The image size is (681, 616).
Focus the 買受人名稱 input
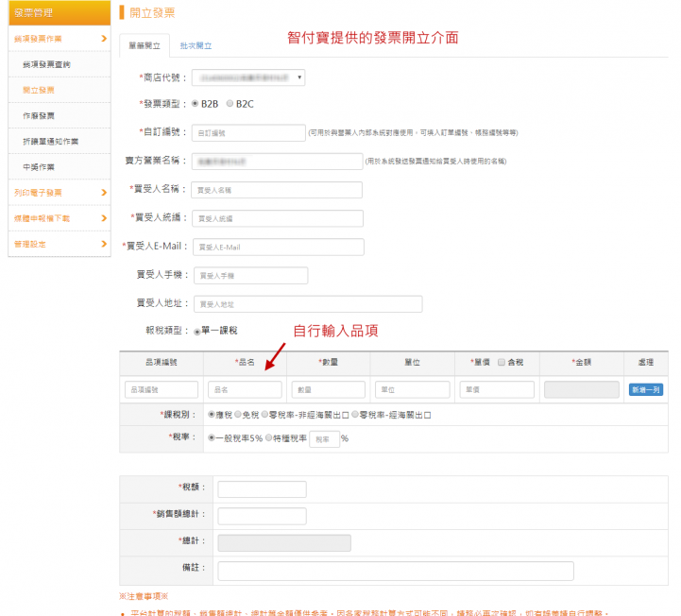(277, 190)
